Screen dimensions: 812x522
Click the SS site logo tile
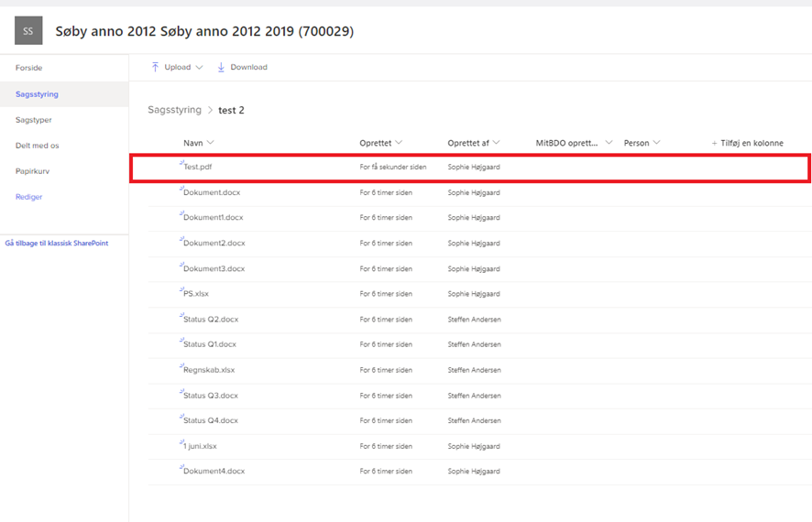click(x=28, y=31)
